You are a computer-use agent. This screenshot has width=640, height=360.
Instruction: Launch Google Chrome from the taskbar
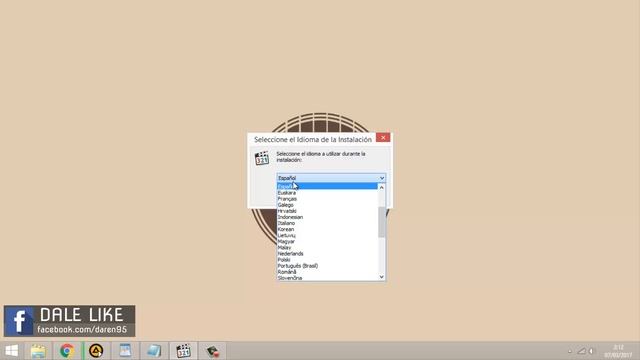point(67,351)
